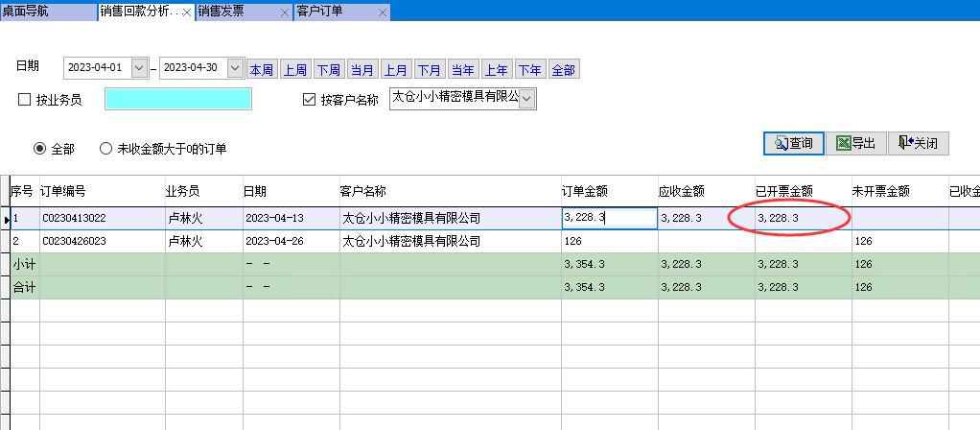
Task: Export results with 导出
Action: (855, 143)
